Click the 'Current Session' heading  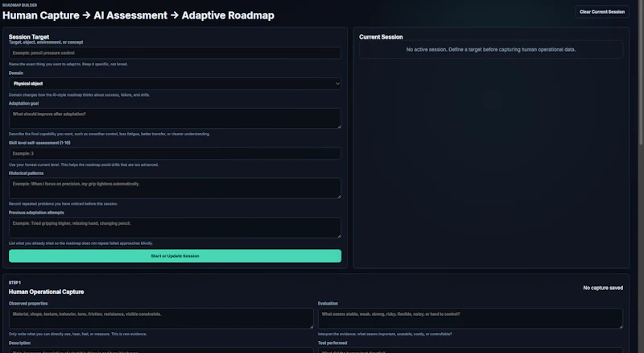pos(381,36)
